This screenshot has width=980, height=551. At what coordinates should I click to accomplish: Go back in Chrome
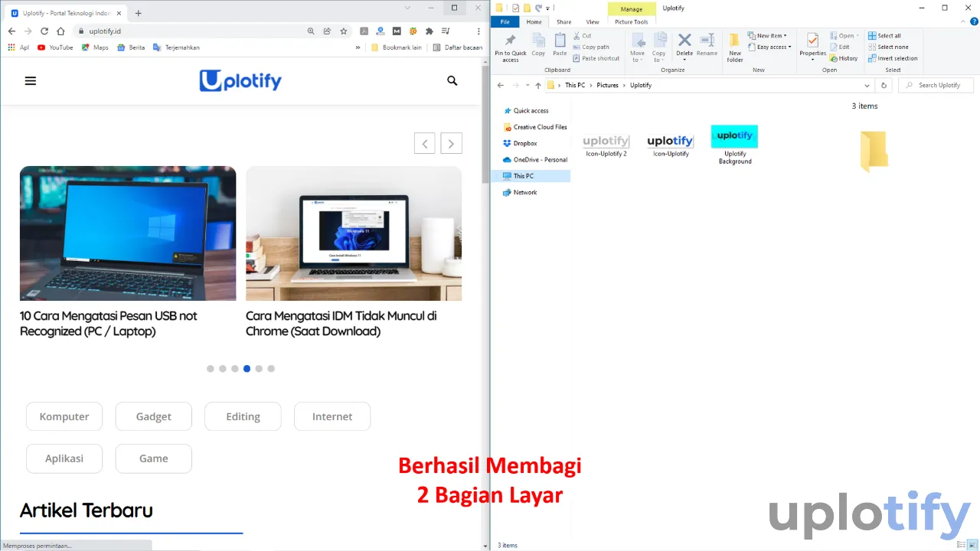click(11, 31)
